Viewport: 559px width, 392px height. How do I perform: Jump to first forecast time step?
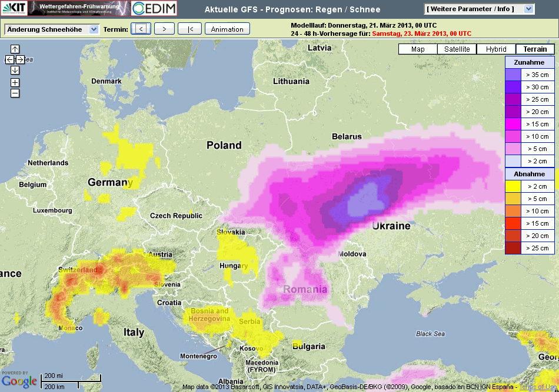(x=189, y=29)
